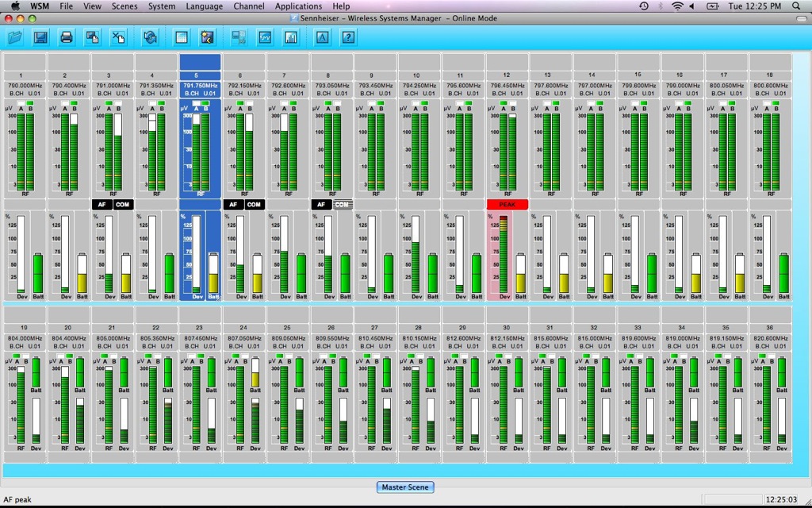This screenshot has height=508, width=812.
Task: Click the Open folder toolbar icon
Action: [x=16, y=37]
